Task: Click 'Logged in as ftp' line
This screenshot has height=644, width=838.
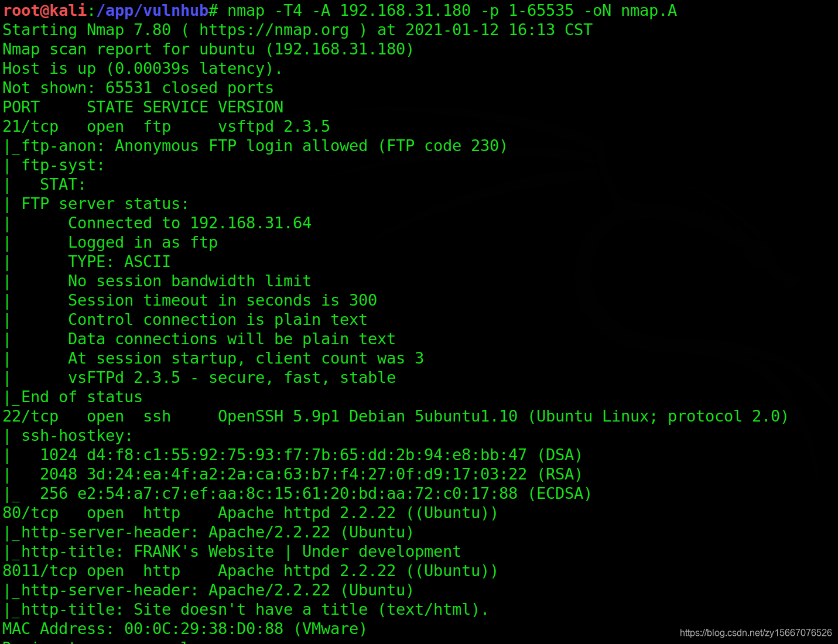Action: [x=143, y=242]
